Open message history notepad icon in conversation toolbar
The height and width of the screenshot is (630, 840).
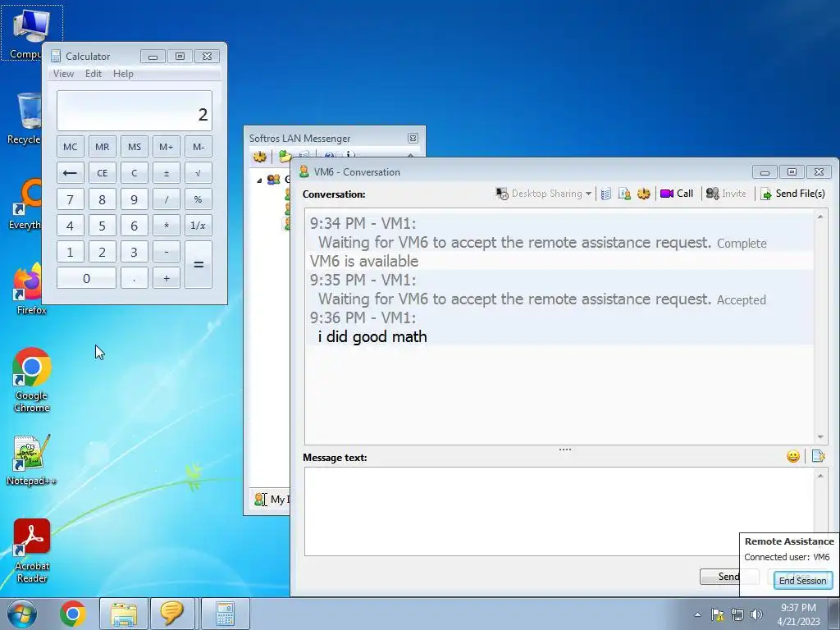pyautogui.click(x=606, y=194)
